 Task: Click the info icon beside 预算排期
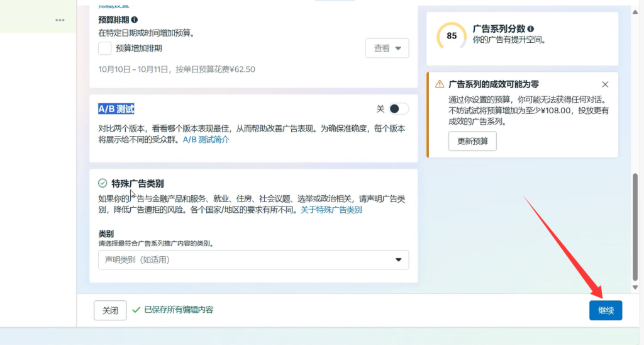pyautogui.click(x=135, y=20)
